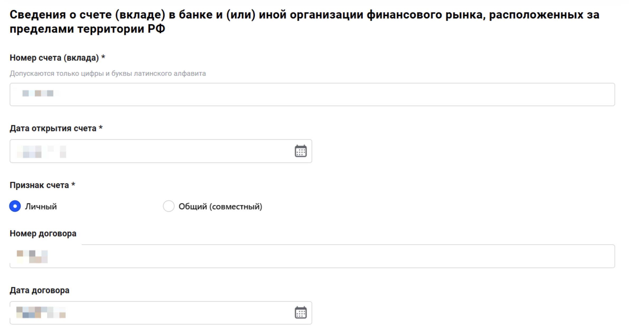The image size is (644, 335).
Task: Click into the Номер договора text field
Action: pos(312,256)
